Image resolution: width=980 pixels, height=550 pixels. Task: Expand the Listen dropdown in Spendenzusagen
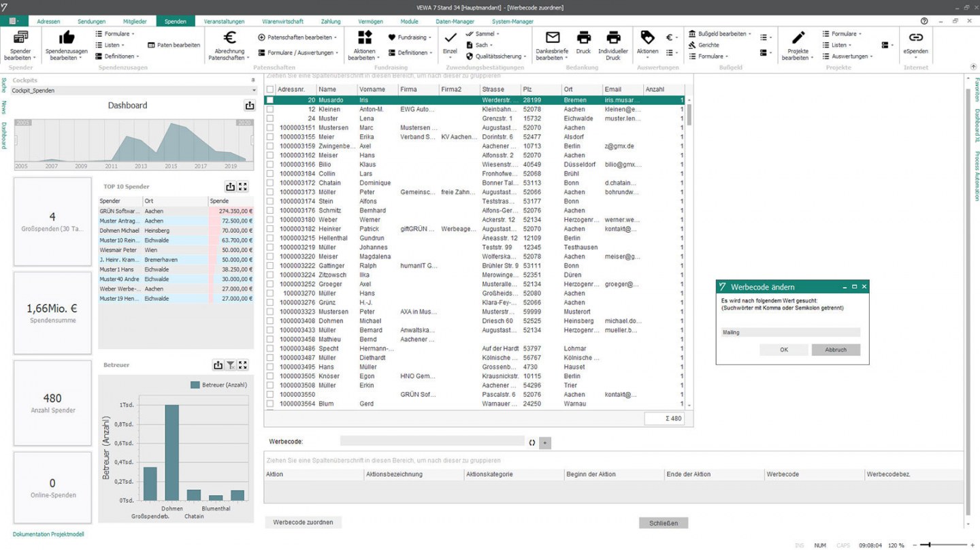tap(112, 45)
